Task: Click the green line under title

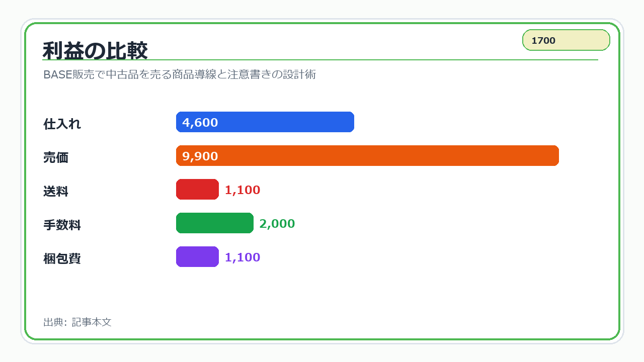Action: point(320,60)
